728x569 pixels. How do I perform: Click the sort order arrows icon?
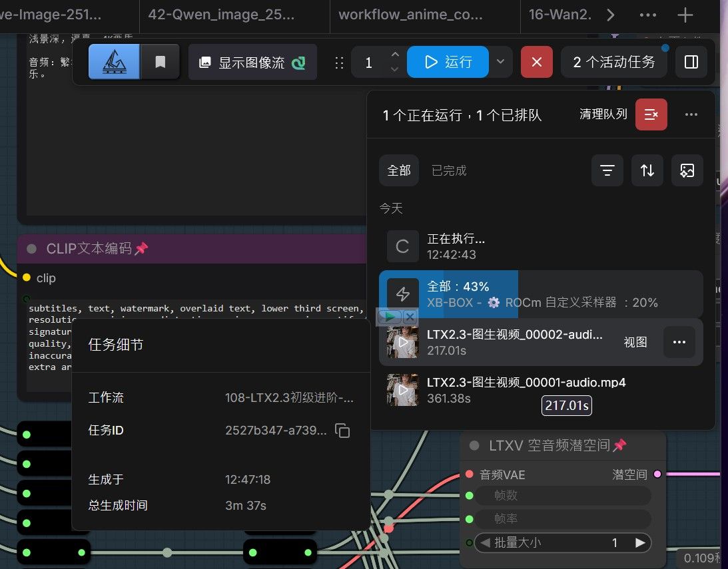[x=647, y=170]
